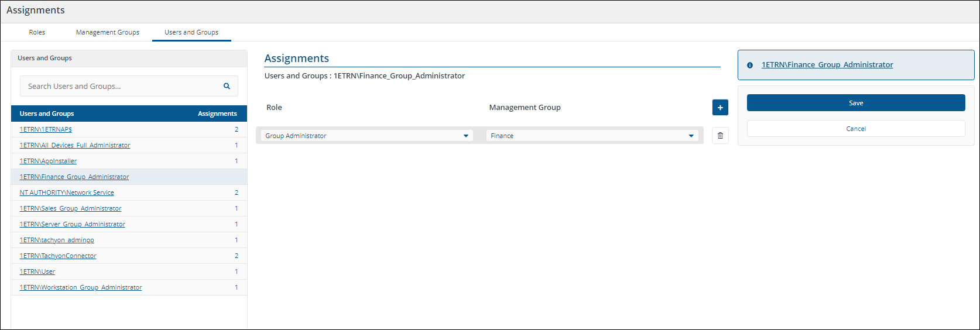Screen dimensions: 980x330
Task: Select the 1ETRN\AppInstaller entry
Action: click(x=48, y=161)
